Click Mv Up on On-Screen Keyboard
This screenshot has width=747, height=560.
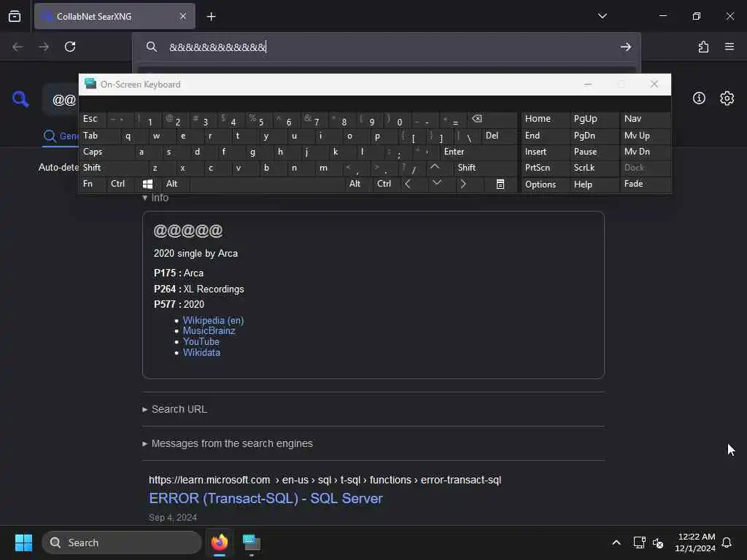(645, 136)
